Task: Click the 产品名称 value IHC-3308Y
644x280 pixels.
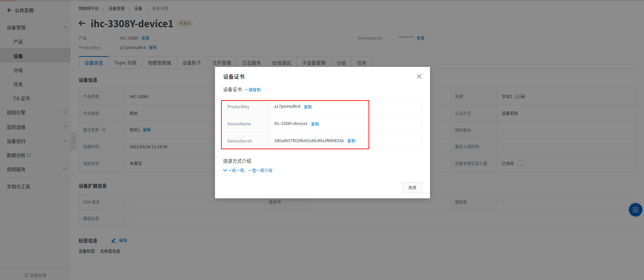Action: [x=139, y=96]
